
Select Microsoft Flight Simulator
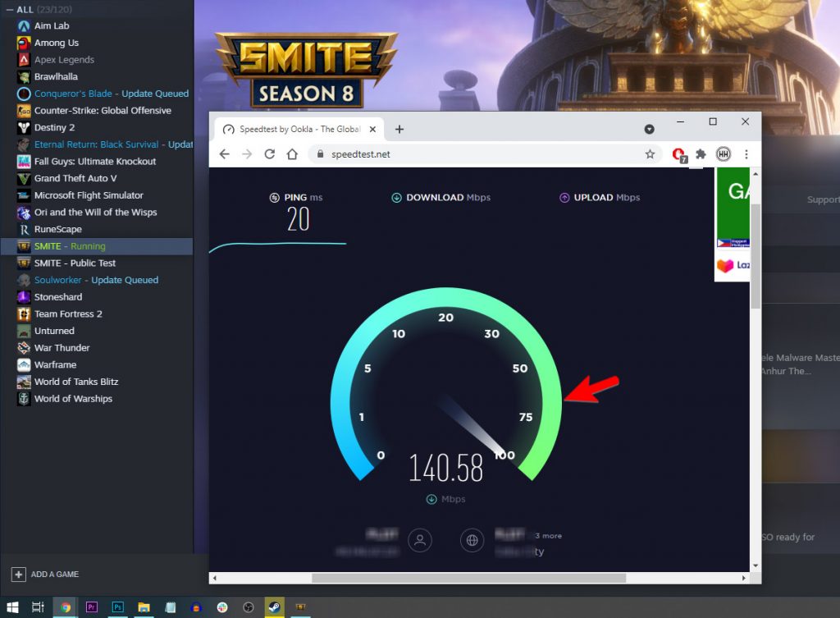coord(89,195)
